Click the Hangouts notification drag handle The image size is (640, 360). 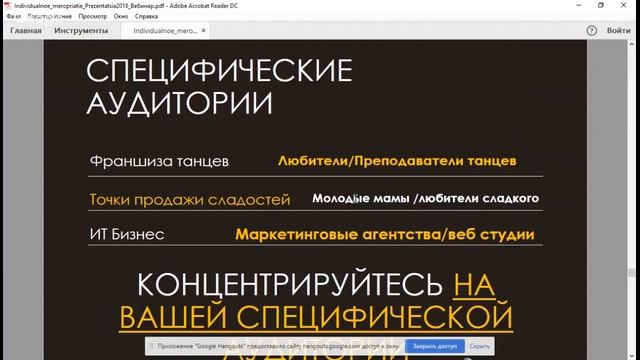[151, 346]
